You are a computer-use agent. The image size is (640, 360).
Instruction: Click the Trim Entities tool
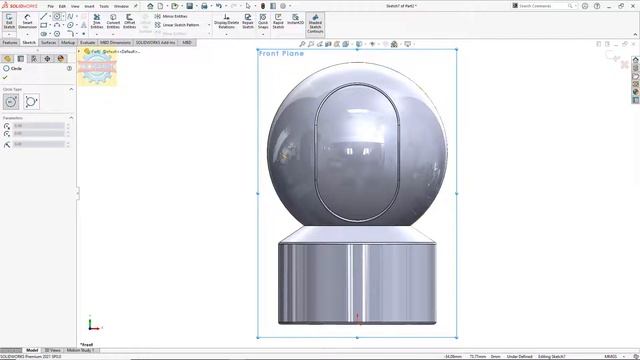pyautogui.click(x=97, y=21)
